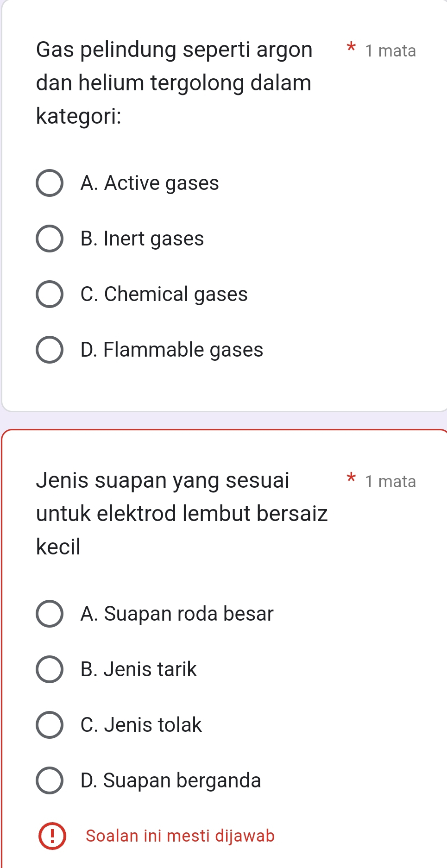The height and width of the screenshot is (868, 447).
Task: Select D. Suapan berganda radio option
Action: (x=50, y=780)
